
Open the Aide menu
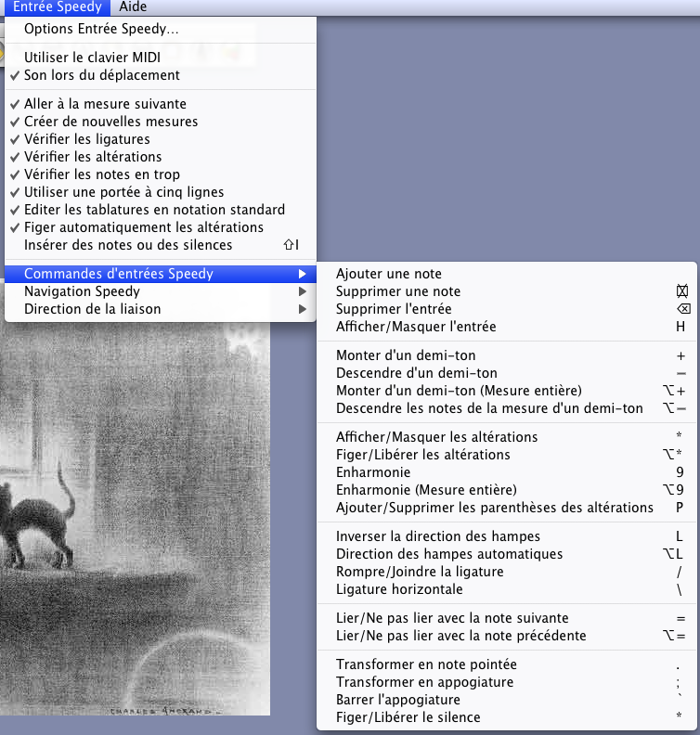133,7
